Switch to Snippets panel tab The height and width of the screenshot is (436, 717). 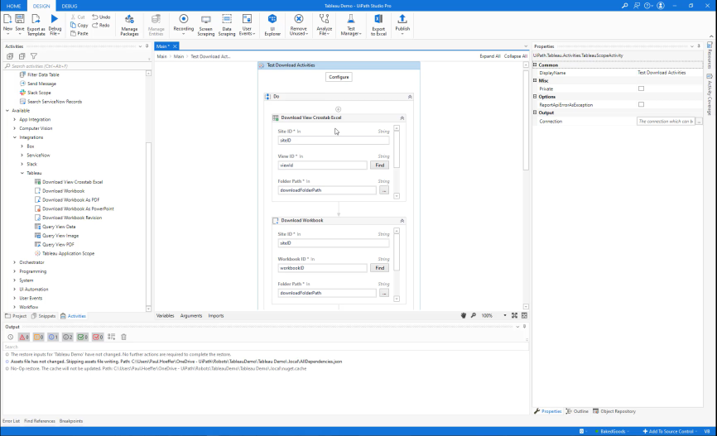click(x=44, y=316)
